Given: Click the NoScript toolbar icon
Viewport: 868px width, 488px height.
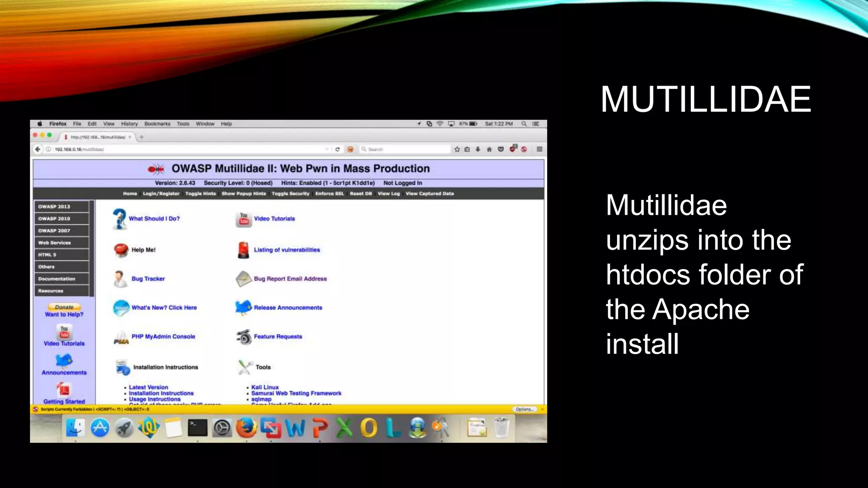Looking at the screenshot, I should (524, 149).
